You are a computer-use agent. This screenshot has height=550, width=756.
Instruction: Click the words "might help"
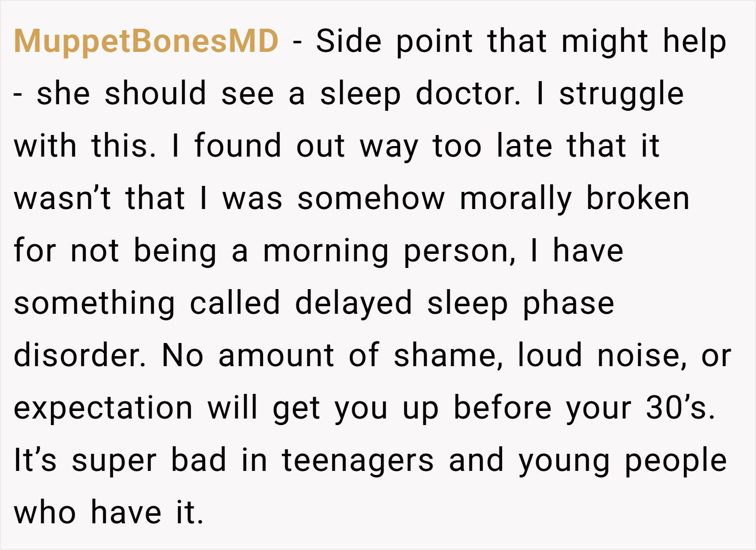[x=644, y=41]
